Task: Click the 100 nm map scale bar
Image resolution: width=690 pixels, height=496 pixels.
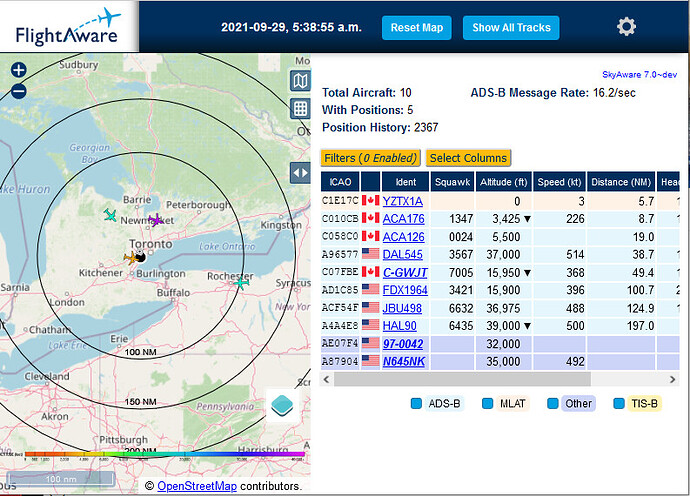Action: [61, 479]
